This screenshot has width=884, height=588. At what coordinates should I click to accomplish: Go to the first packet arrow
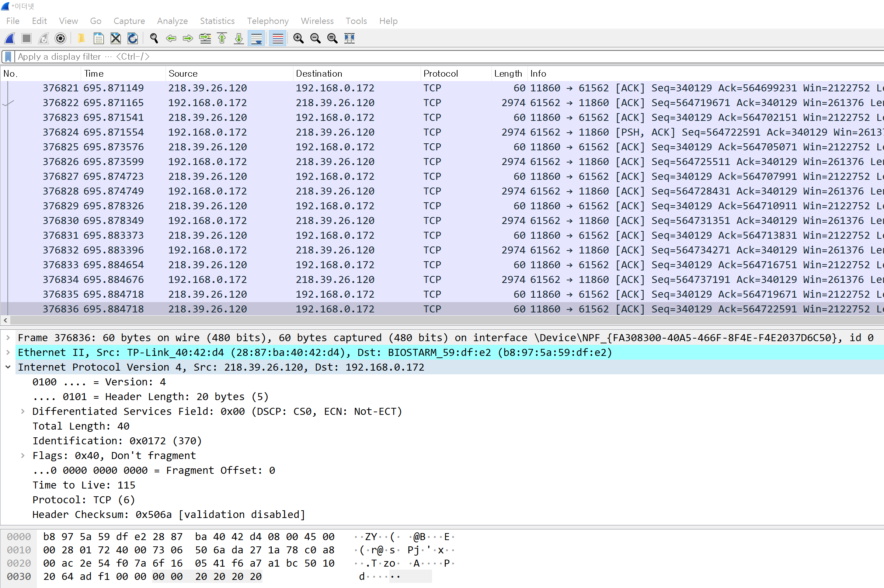tap(222, 38)
